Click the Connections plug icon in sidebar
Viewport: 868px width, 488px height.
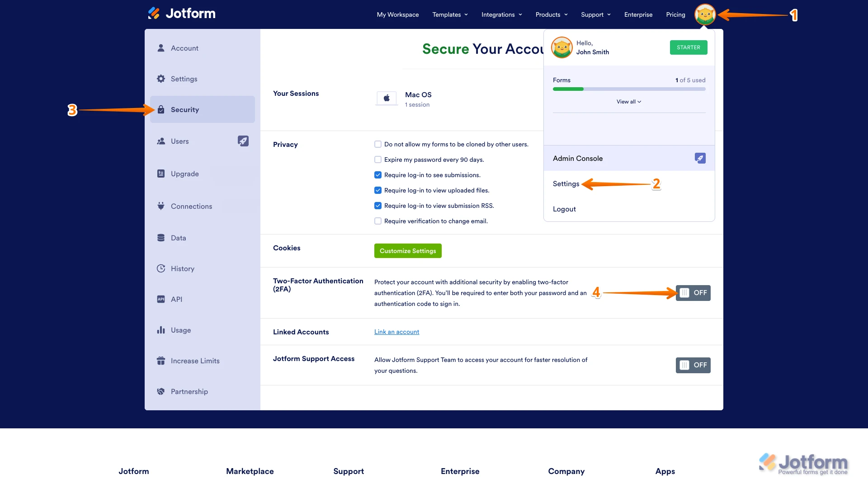click(x=160, y=206)
